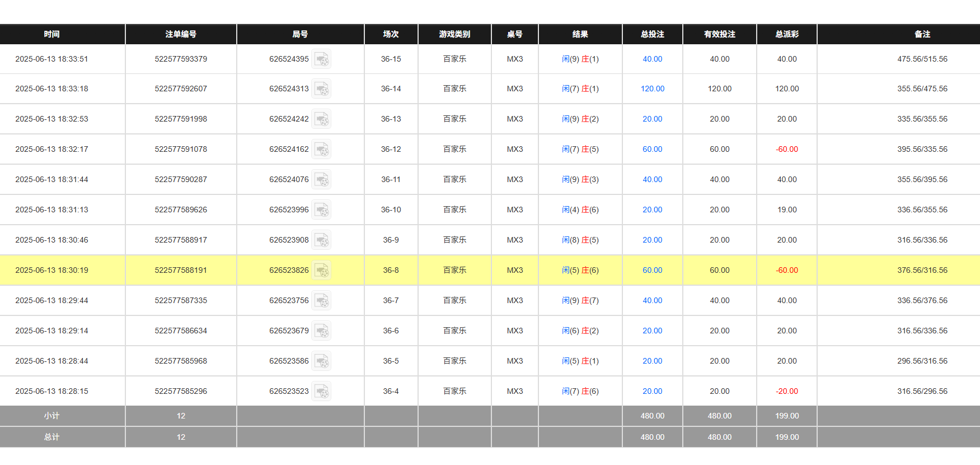The width and height of the screenshot is (980, 465).
Task: Click video replay icon for round 626524395
Action: (x=321, y=59)
